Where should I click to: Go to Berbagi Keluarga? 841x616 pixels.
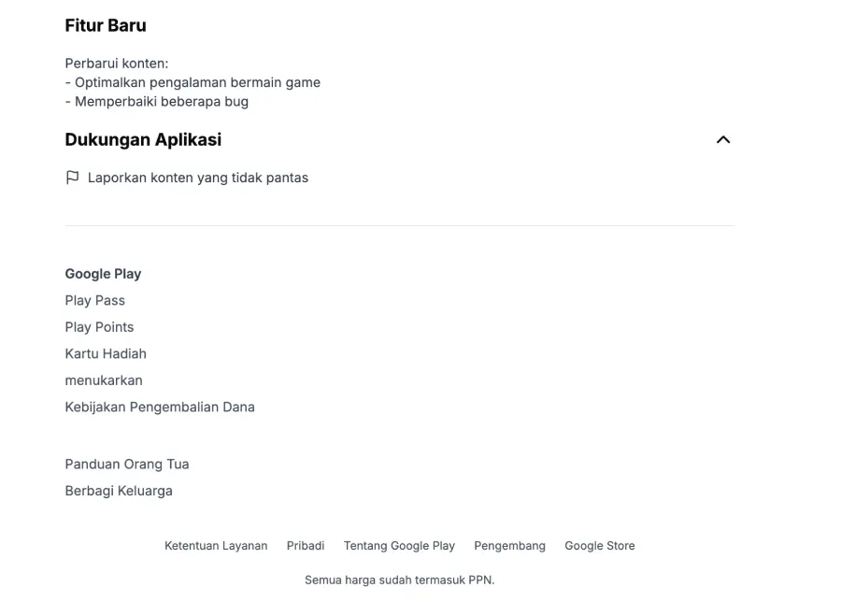pos(119,491)
